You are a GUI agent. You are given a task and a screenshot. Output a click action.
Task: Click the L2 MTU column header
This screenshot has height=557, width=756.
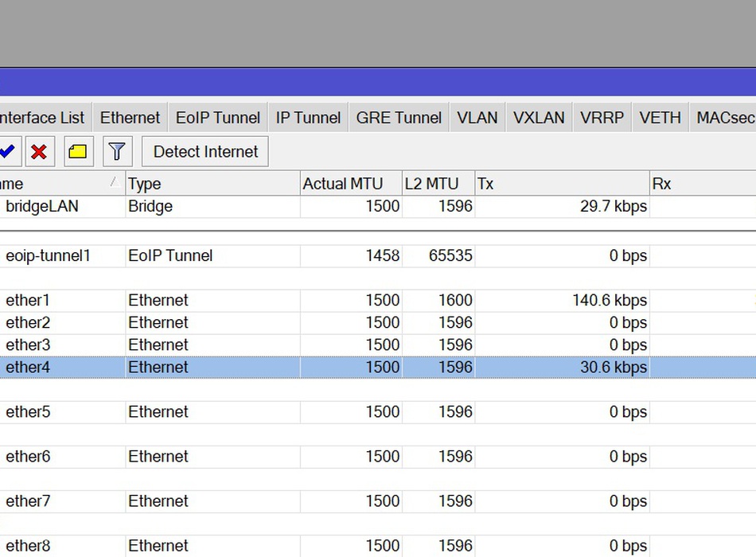[x=438, y=184]
